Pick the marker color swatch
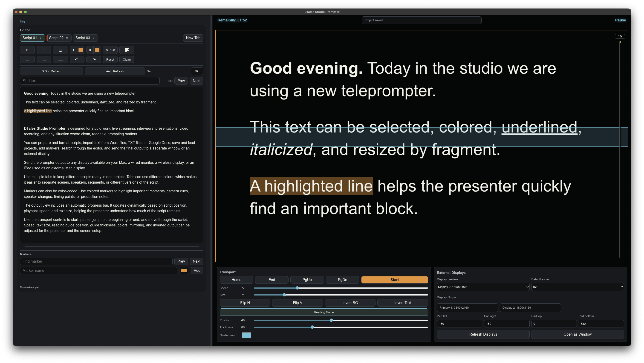Viewport: 644px width, 363px height. (184, 271)
